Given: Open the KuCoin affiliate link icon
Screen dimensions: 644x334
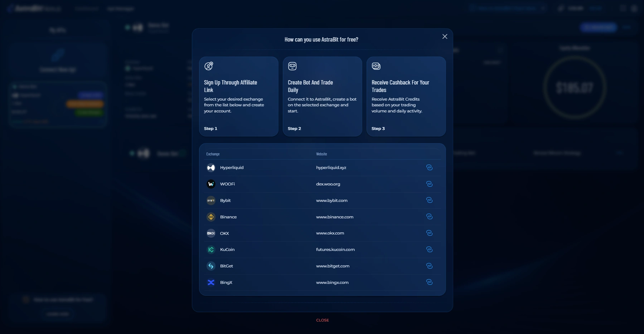Looking at the screenshot, I should click(429, 250).
